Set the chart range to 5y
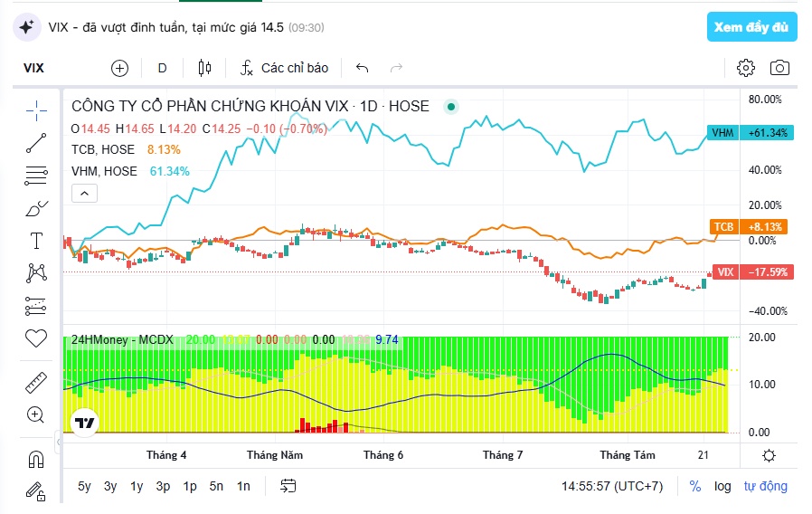This screenshot has height=514, width=812. click(x=84, y=486)
